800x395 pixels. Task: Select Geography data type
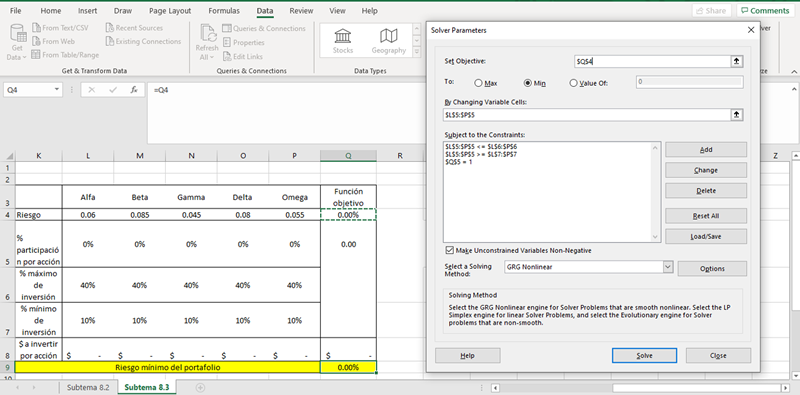389,41
